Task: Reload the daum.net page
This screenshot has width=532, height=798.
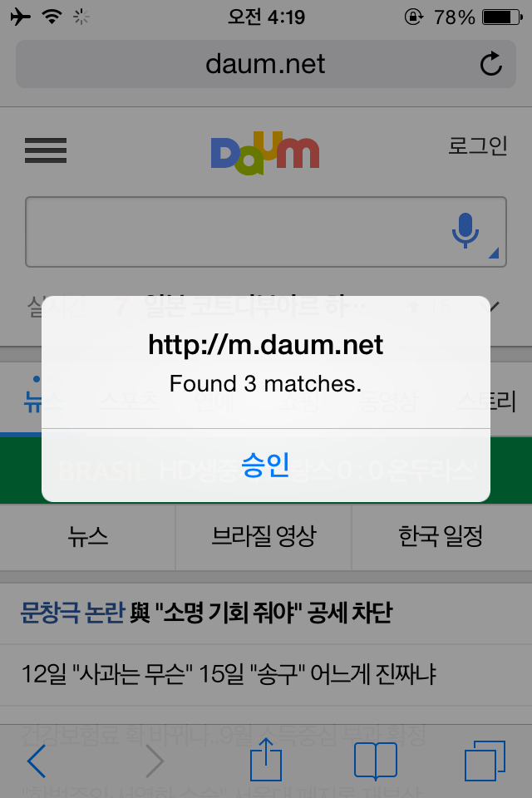Action: (x=491, y=64)
